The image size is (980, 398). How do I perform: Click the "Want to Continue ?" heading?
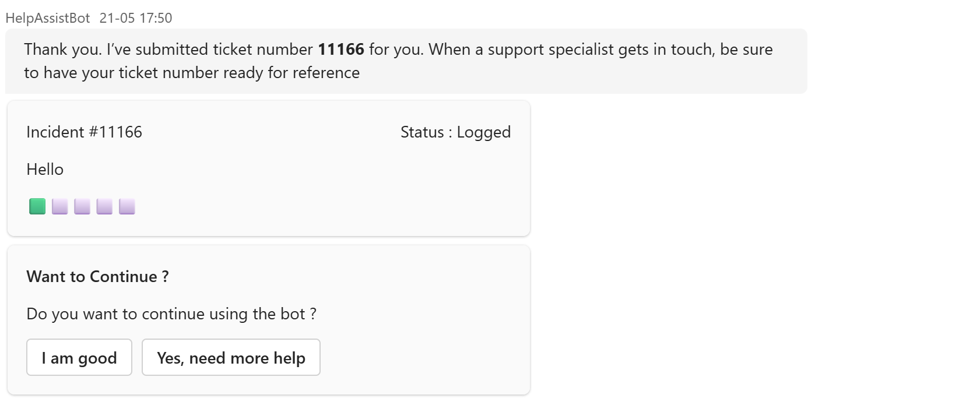pos(97,277)
